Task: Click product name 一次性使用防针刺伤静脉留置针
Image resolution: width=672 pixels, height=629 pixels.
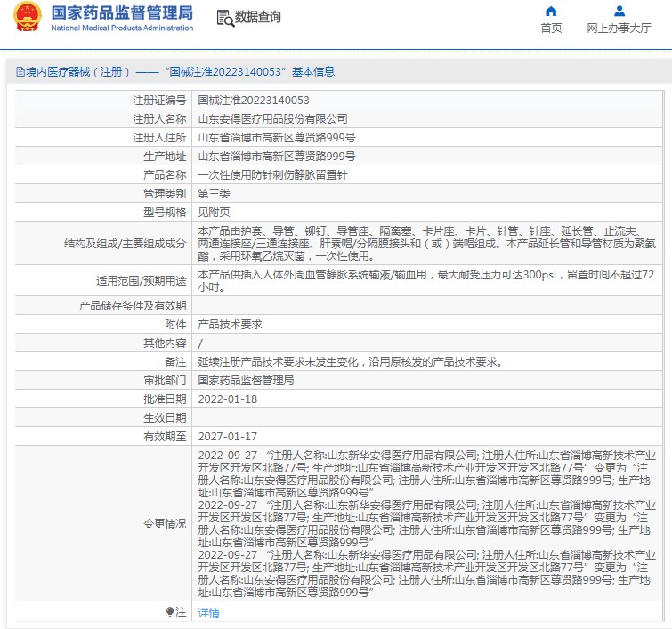Action: (x=272, y=174)
